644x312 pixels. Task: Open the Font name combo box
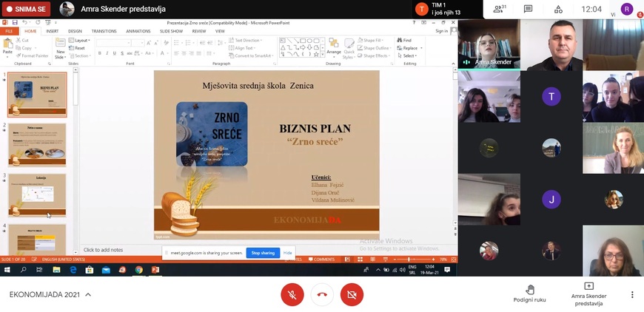point(113,43)
